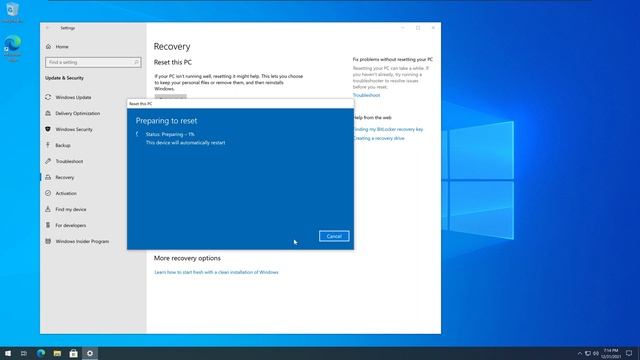Show hidden system tray icons

[580, 353]
